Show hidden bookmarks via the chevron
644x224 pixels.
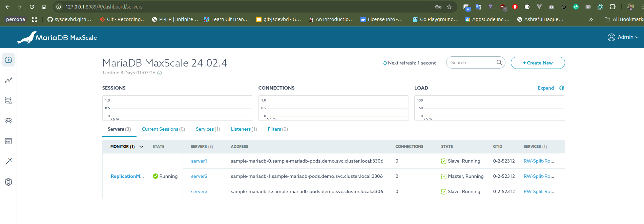[591, 19]
